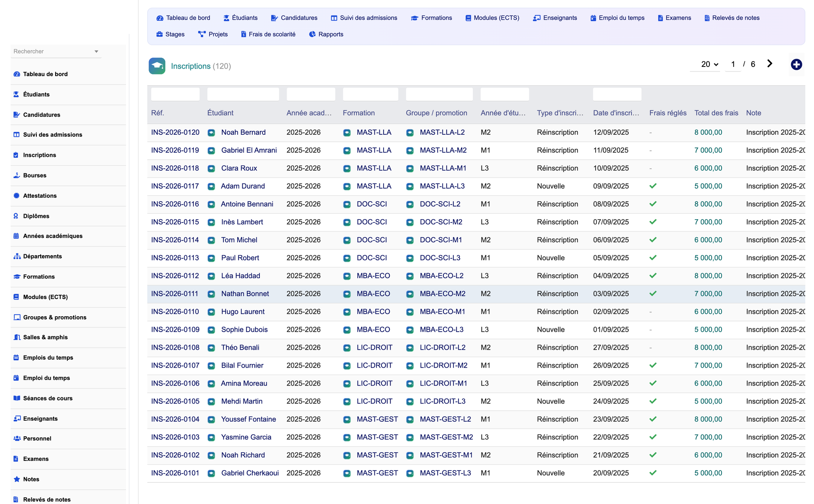Click the Attestations sidebar icon

17,196
